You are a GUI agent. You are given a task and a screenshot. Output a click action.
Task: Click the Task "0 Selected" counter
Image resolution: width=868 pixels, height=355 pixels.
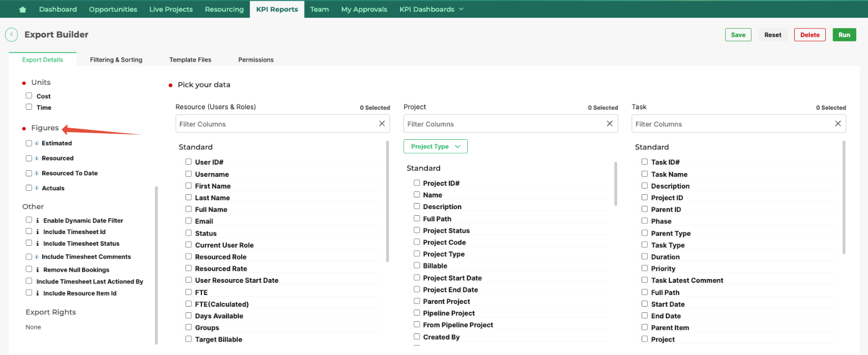831,108
